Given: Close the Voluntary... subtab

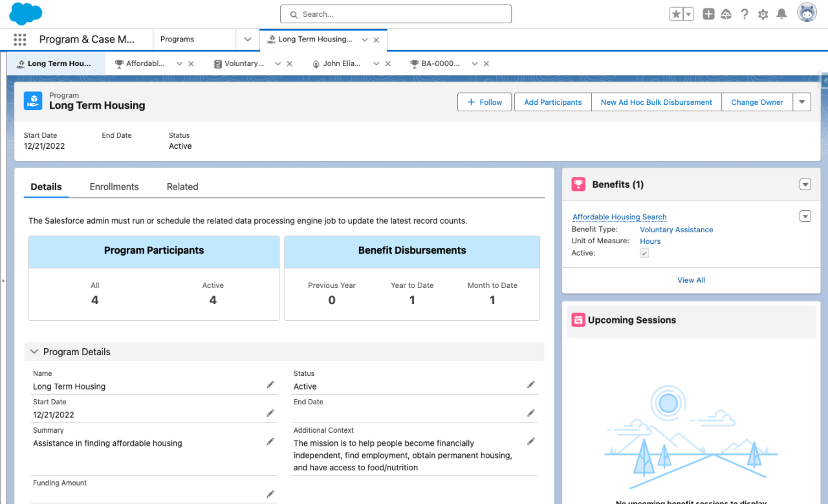Looking at the screenshot, I should pos(289,63).
